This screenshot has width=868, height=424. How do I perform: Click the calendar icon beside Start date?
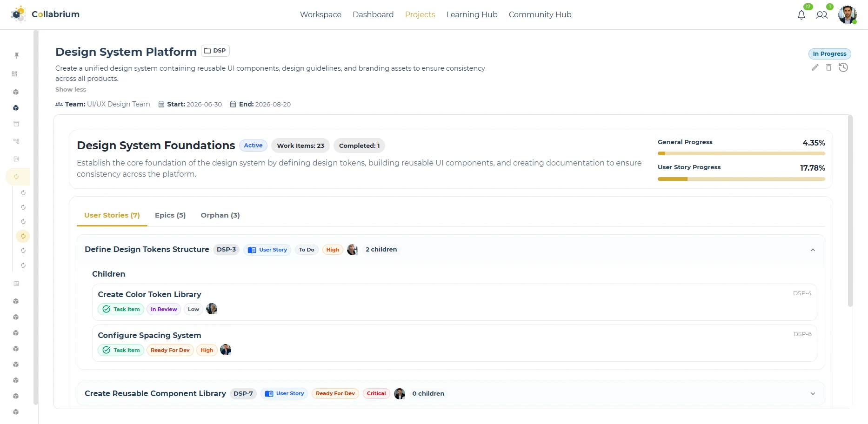tap(161, 104)
